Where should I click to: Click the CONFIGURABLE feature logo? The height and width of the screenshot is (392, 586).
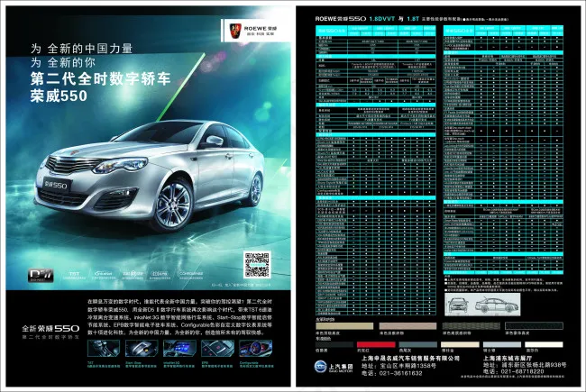click(x=190, y=275)
